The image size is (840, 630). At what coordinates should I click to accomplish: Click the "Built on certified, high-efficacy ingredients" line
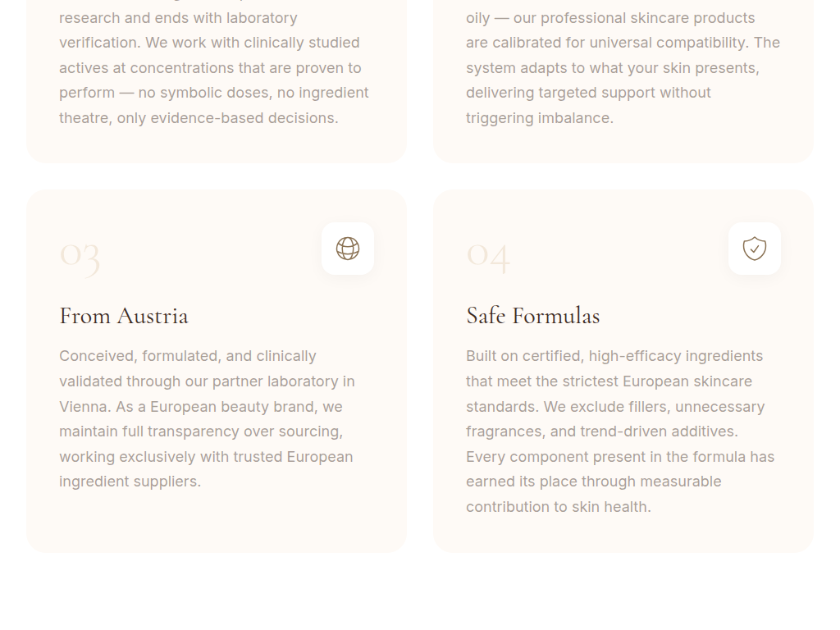click(614, 356)
